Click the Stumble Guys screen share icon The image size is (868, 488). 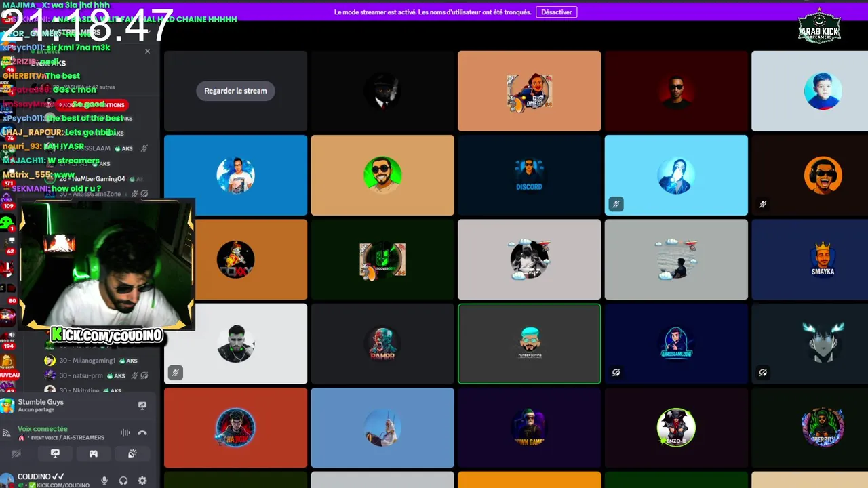[142, 405]
